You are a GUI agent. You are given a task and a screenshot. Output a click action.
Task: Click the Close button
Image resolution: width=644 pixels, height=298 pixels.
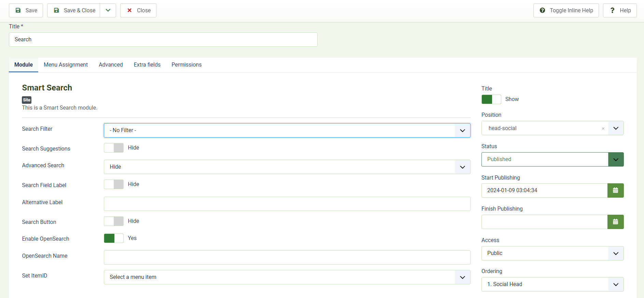coord(138,11)
